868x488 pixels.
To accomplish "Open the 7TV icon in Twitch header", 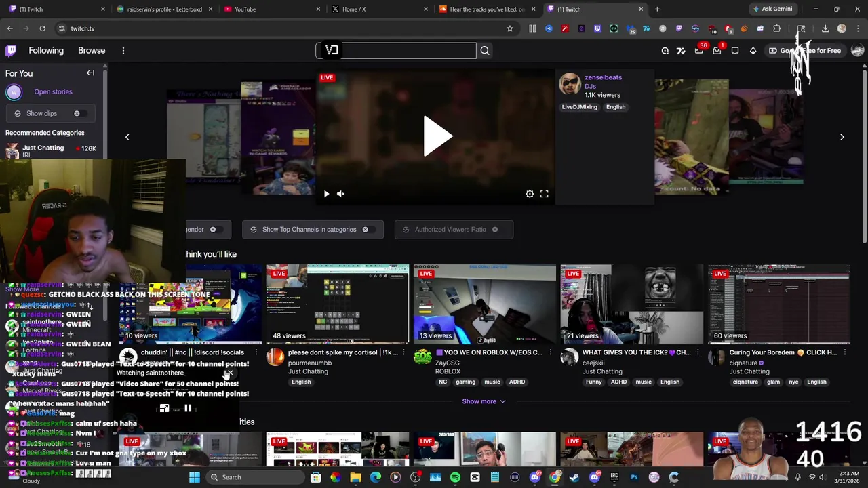I will (681, 51).
